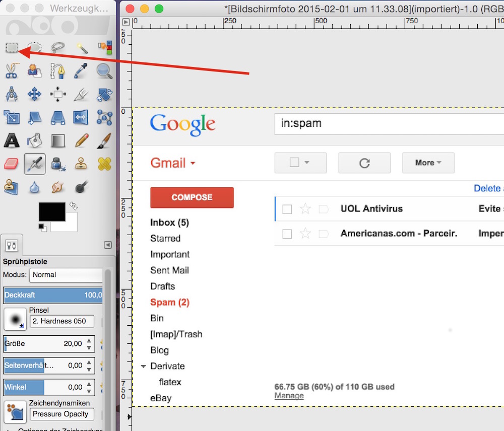The height and width of the screenshot is (431, 504).
Task: Click the Deckkraft opacity slider
Action: pyautogui.click(x=53, y=295)
